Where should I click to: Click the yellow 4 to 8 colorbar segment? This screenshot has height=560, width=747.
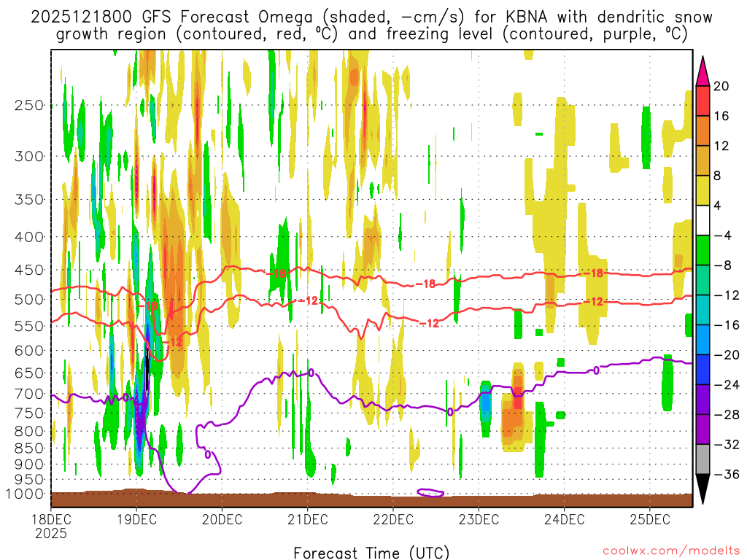point(703,190)
